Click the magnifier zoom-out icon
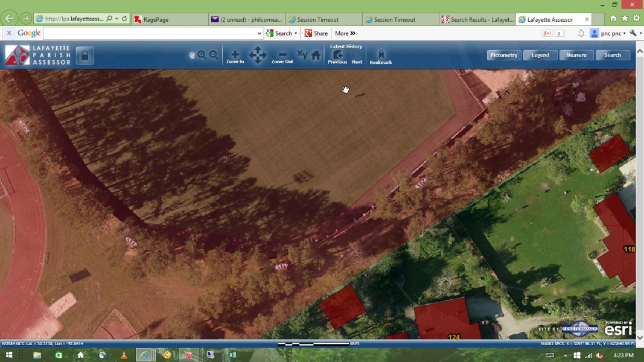Screen dimensions: 644x362 pyautogui.click(x=213, y=55)
